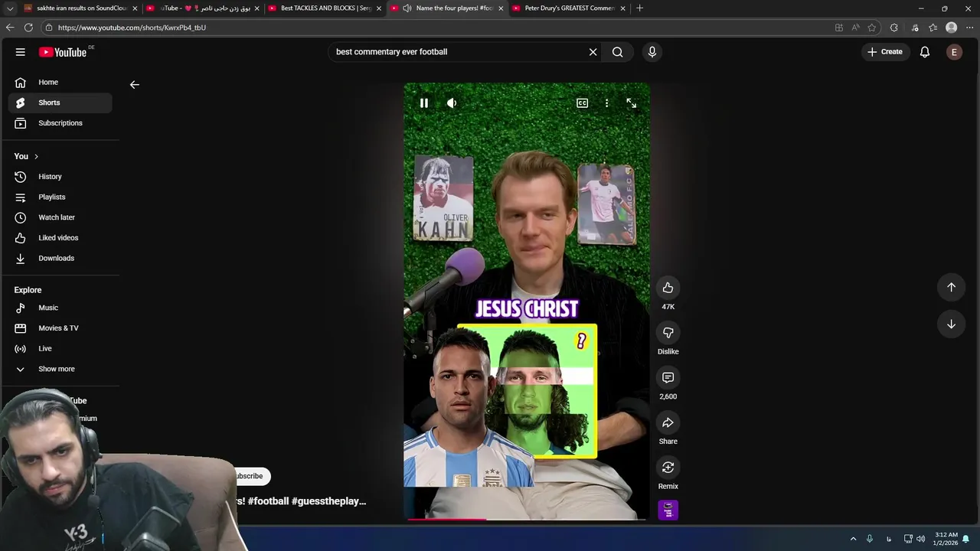The width and height of the screenshot is (980, 551).
Task: Pause the Shorts video
Action: 424,103
